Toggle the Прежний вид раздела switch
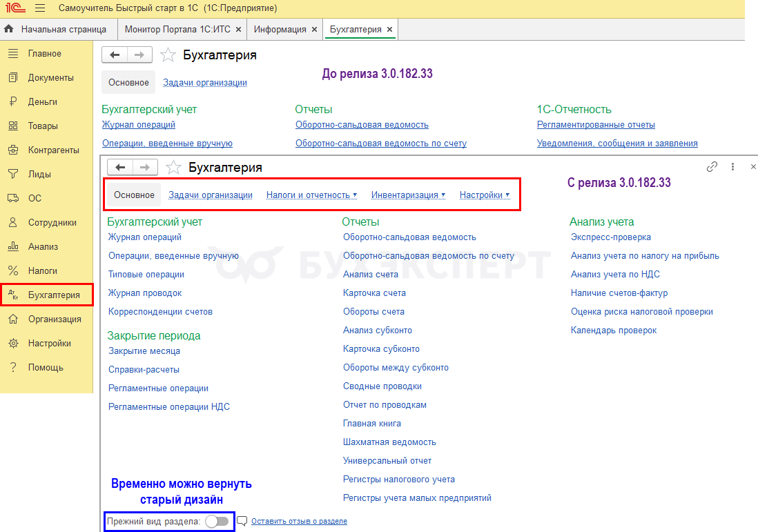 [217, 522]
